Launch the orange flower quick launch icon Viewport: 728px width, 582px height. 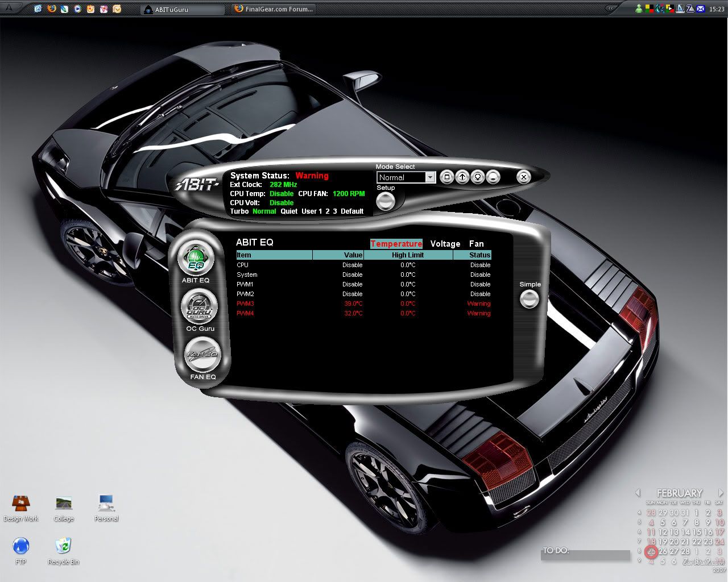(90, 9)
